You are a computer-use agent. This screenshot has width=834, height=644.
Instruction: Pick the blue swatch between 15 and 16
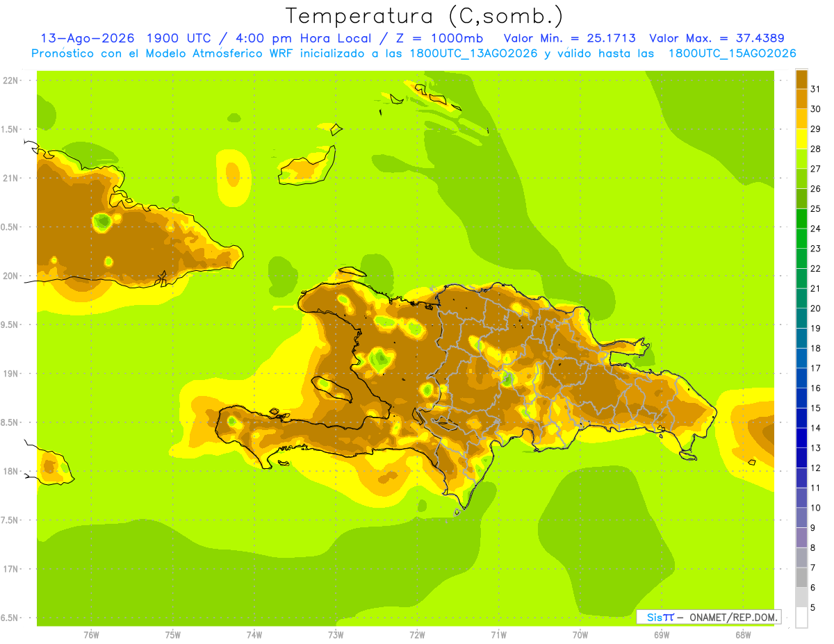point(801,398)
